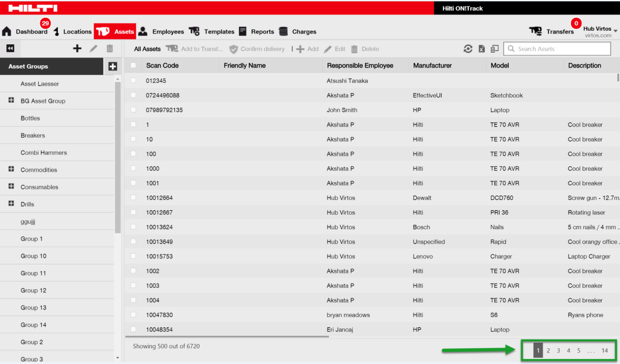This screenshot has height=364, width=620.
Task: Click the Add to Transfer cart icon
Action: (172, 49)
